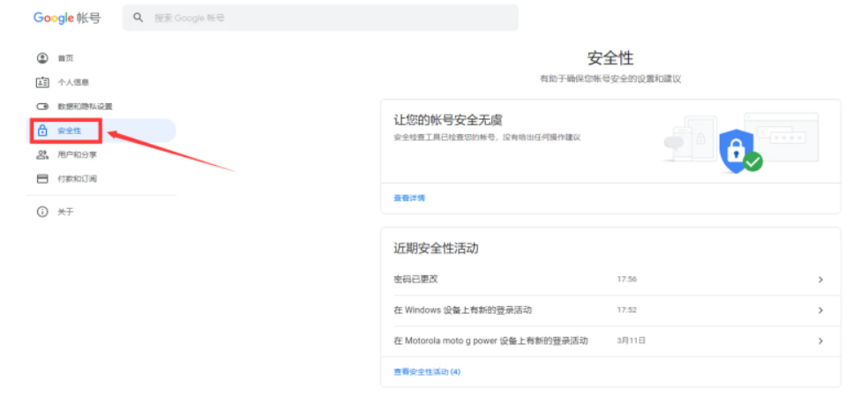This screenshot has width=868, height=397.
Task: Click the 17:56 timestamp
Action: pyautogui.click(x=626, y=280)
